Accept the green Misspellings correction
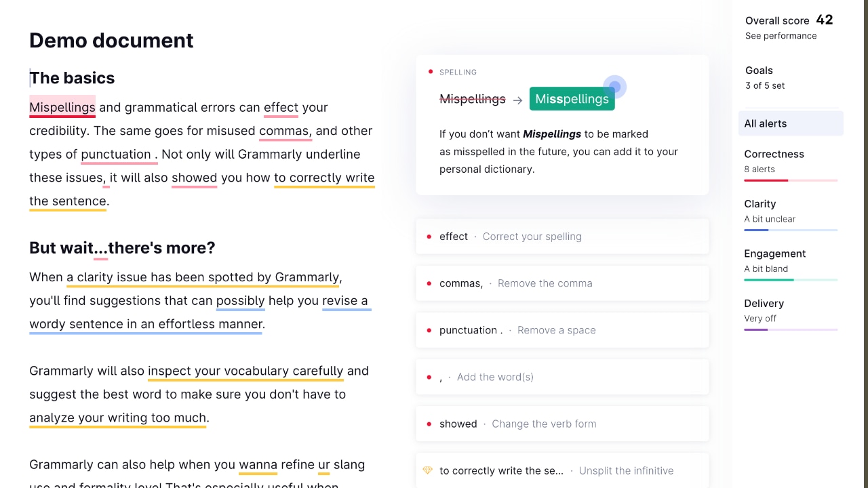868x488 pixels. tap(572, 98)
